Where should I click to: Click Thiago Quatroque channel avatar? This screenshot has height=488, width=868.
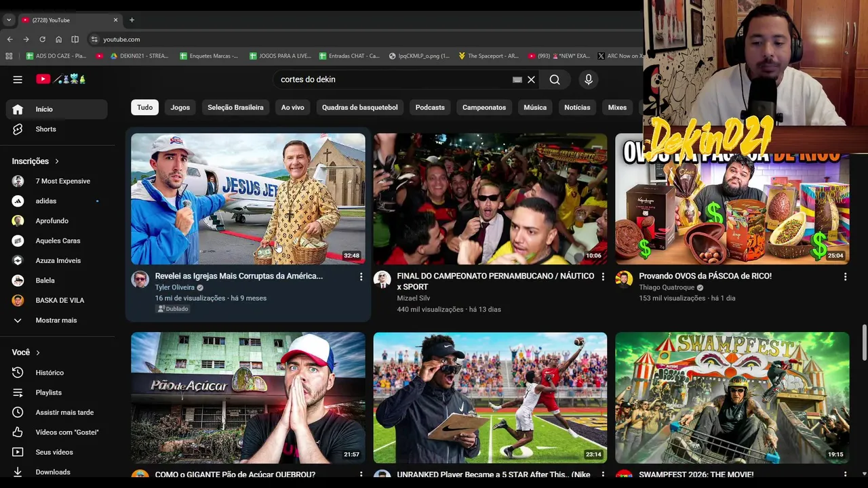click(x=624, y=279)
